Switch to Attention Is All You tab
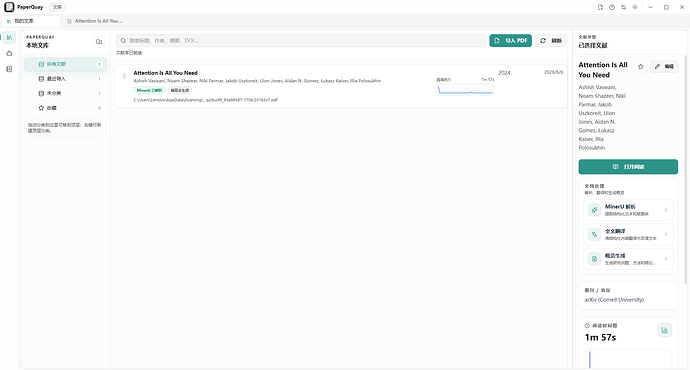 (95, 21)
